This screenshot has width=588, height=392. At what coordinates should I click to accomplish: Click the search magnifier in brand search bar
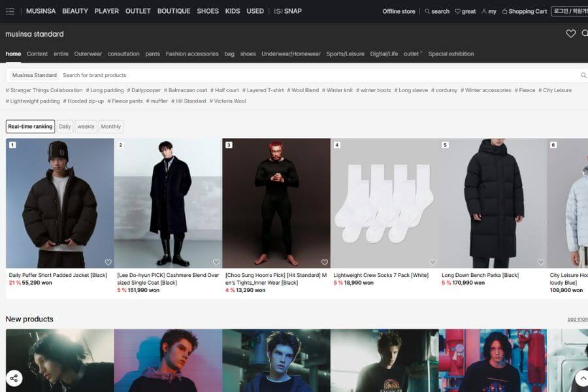tap(583, 75)
